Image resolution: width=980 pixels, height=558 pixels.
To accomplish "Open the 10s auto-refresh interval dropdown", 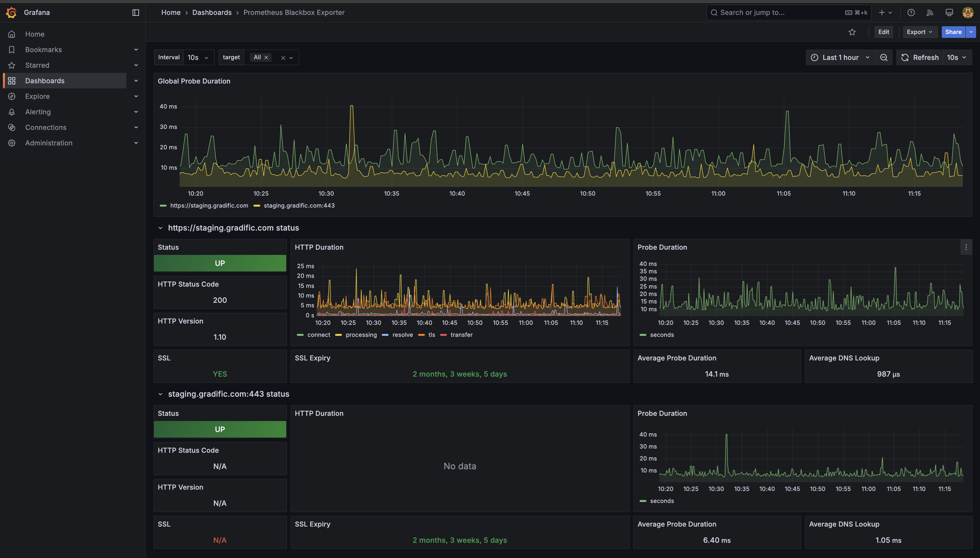I will [x=957, y=58].
